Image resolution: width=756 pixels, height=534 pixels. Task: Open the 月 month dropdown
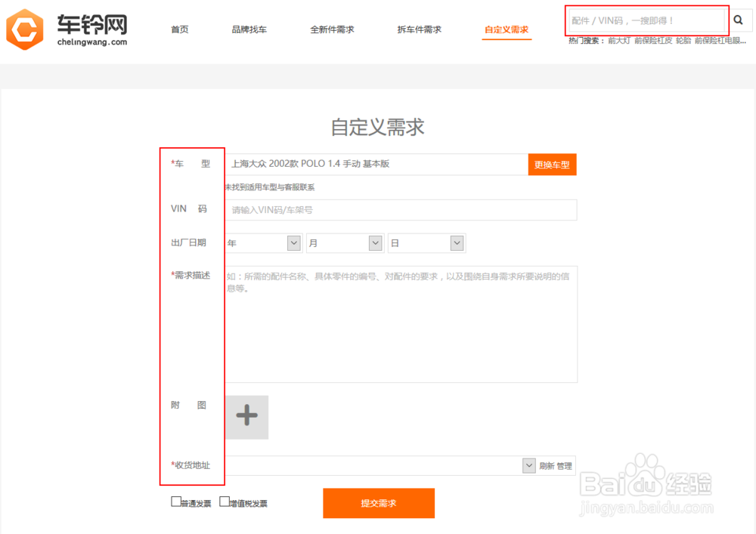[x=376, y=242]
